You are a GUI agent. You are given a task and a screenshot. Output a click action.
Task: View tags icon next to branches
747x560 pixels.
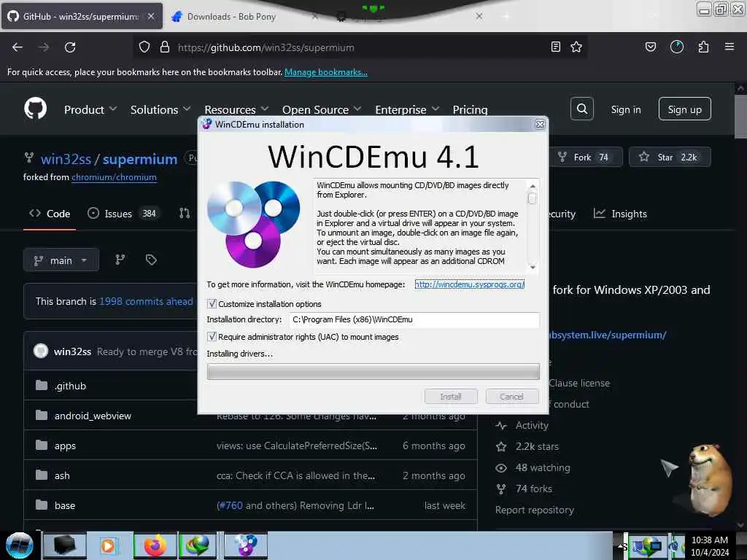(x=151, y=260)
